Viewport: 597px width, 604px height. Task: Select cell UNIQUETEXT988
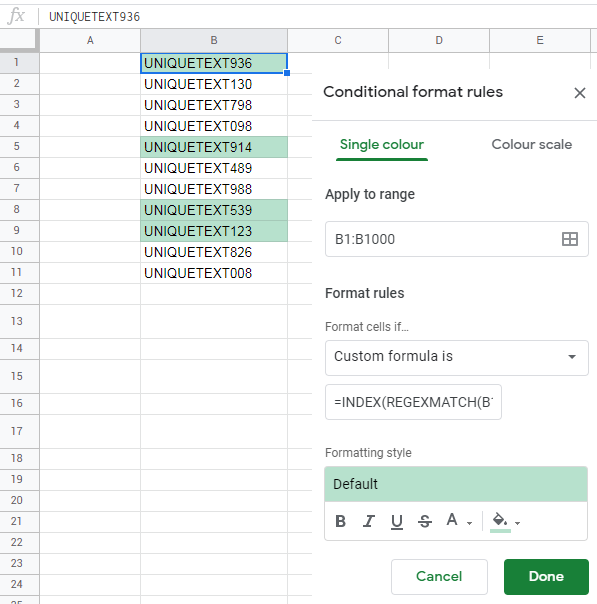click(214, 189)
